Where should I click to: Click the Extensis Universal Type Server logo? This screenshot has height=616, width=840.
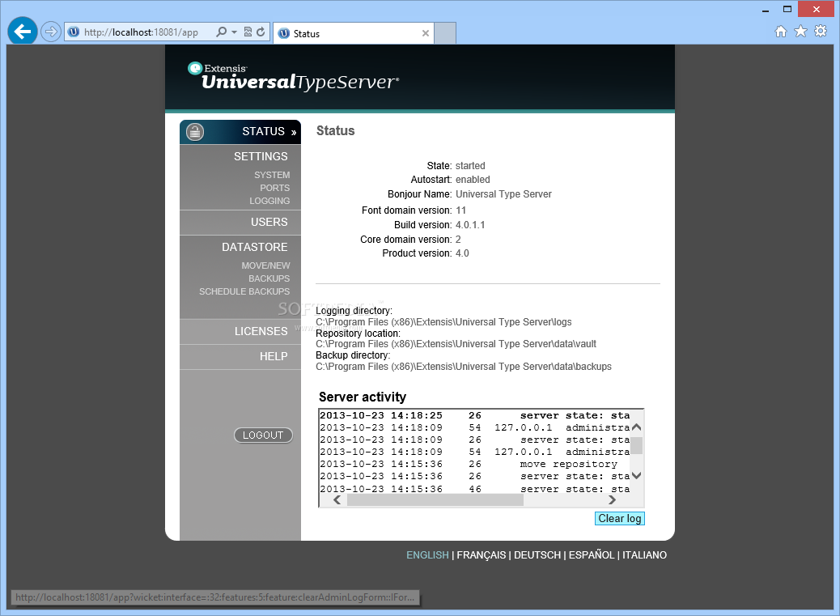(x=293, y=76)
